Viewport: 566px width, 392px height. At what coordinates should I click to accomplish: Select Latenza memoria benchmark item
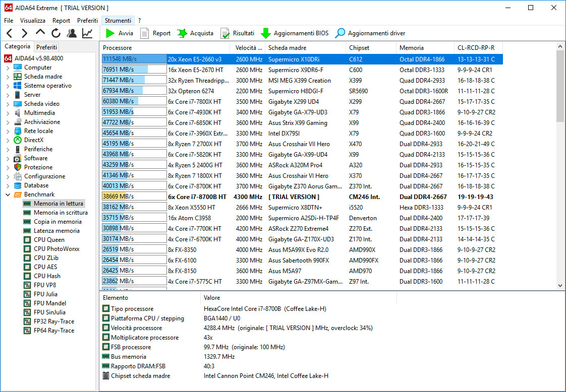click(x=56, y=231)
